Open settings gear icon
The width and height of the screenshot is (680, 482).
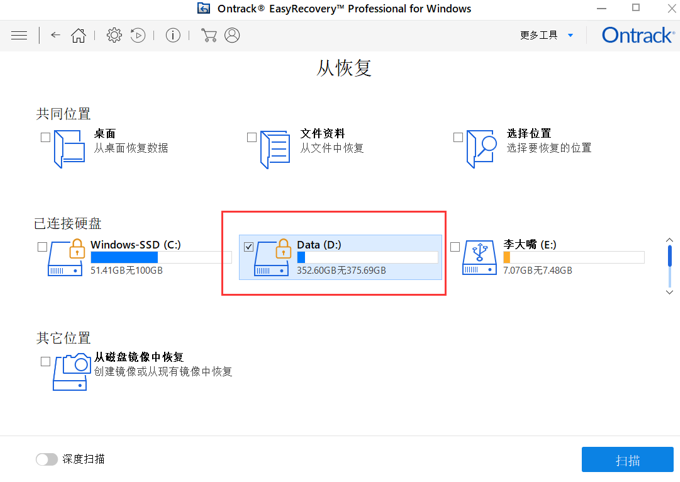[114, 35]
